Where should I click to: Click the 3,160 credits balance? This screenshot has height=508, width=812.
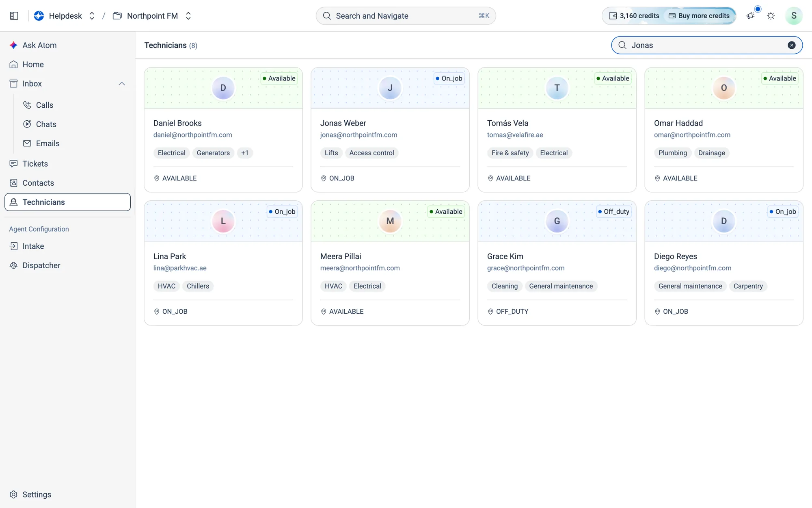pyautogui.click(x=634, y=16)
